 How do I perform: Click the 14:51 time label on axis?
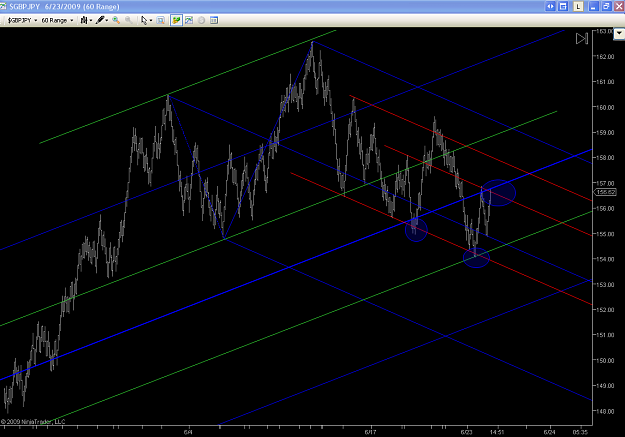click(497, 432)
